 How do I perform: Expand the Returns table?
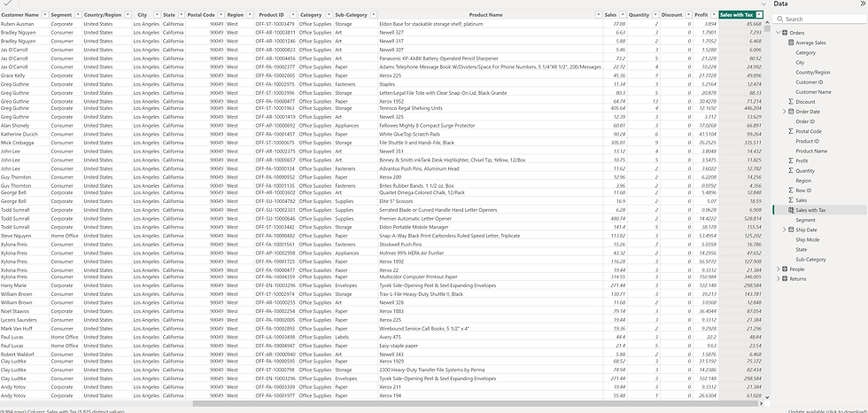(x=779, y=279)
